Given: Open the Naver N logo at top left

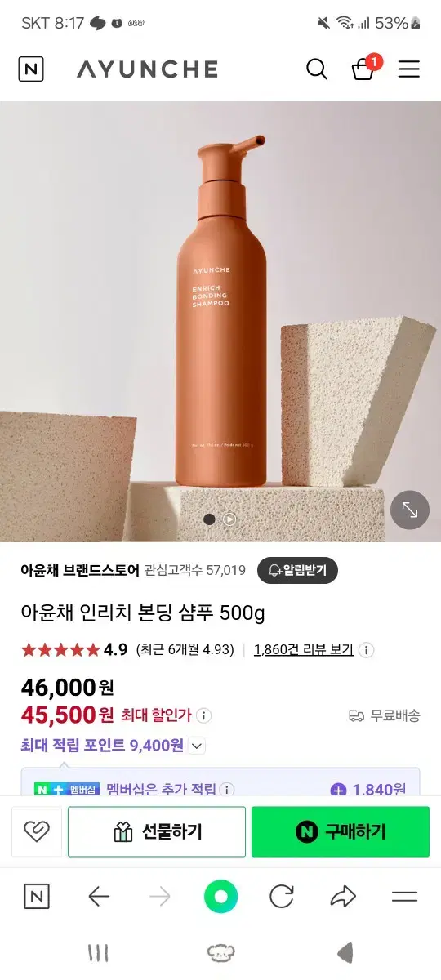Looking at the screenshot, I should 31,69.
